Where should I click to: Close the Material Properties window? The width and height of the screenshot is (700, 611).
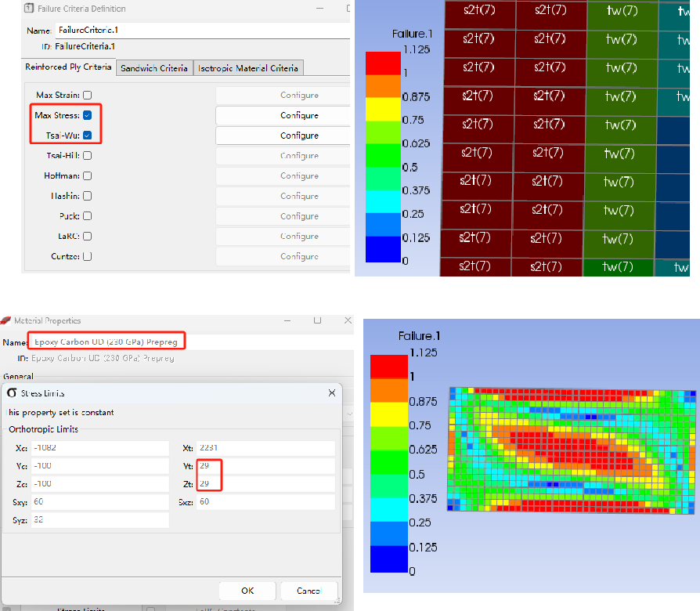(x=348, y=320)
